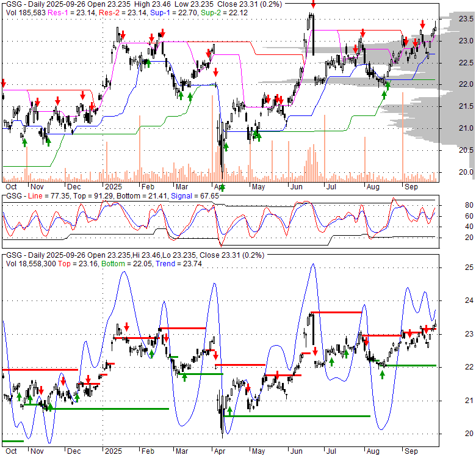The image size is (476, 455).
Task: Click the Res-1 = 23.14 legend label
Action: tap(72, 13)
